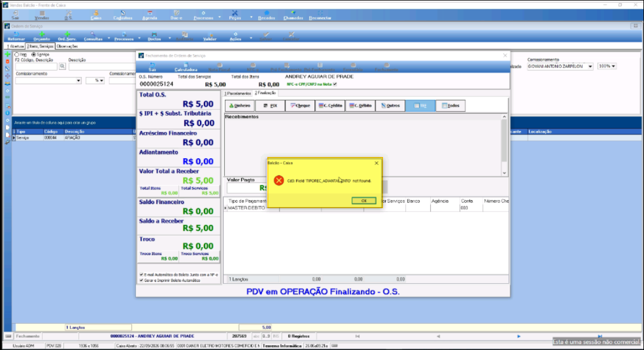Image resolution: width=644 pixels, height=350 pixels.
Task: Select the PIX payment button
Action: tap(270, 106)
